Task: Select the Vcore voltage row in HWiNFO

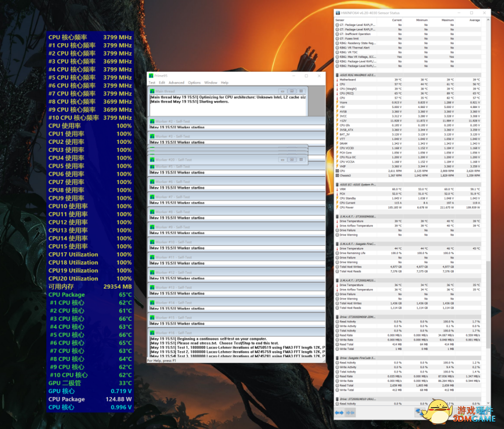Action: (x=408, y=103)
